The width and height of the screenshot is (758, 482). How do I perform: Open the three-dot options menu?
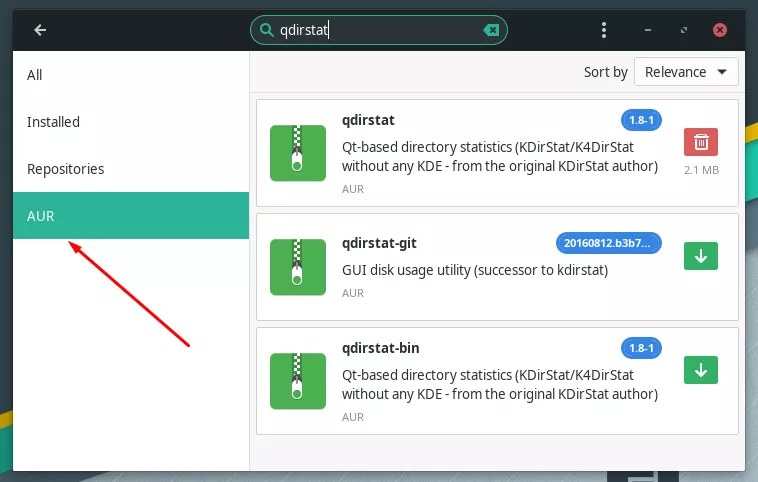604,30
